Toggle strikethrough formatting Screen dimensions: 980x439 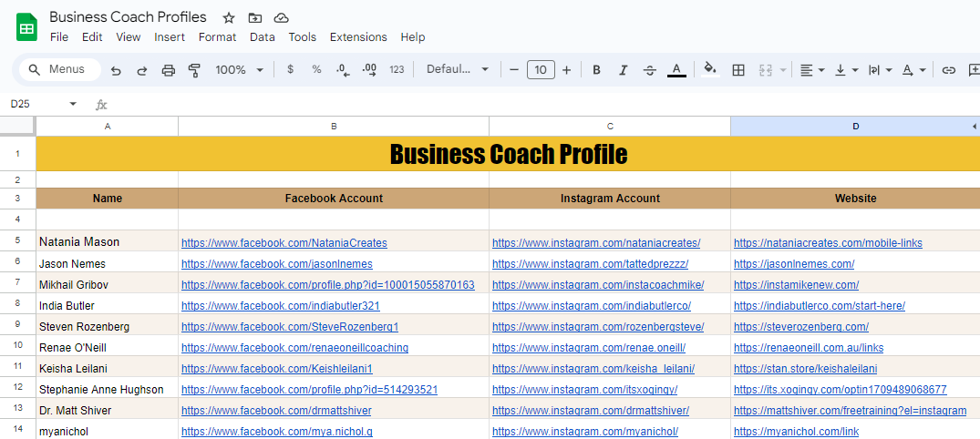[650, 70]
